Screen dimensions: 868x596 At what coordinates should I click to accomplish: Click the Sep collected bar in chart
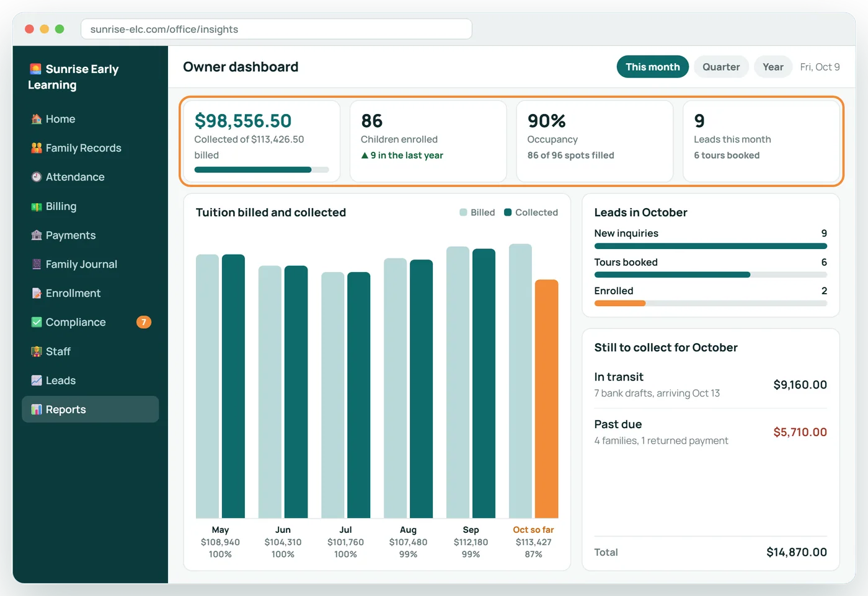tap(484, 383)
